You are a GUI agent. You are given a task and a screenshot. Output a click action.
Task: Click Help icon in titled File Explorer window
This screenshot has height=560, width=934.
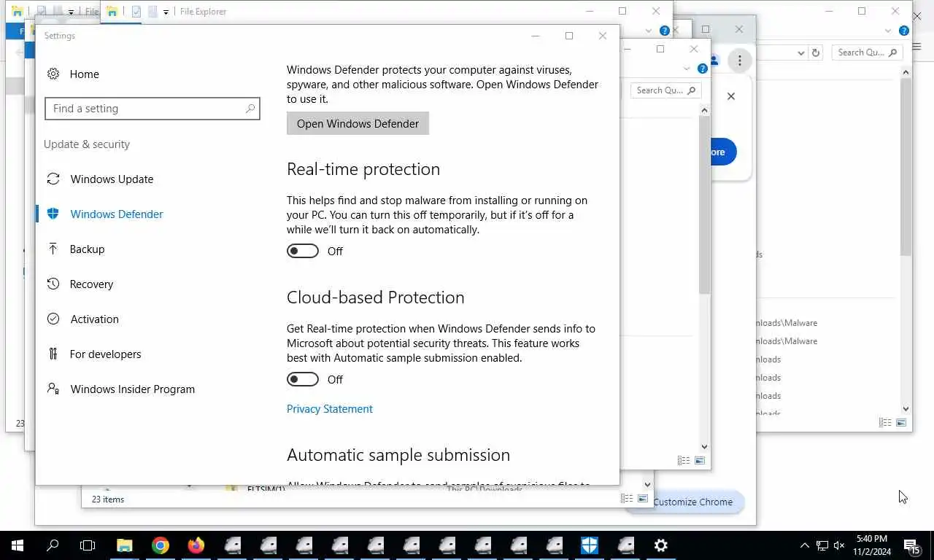click(x=664, y=31)
